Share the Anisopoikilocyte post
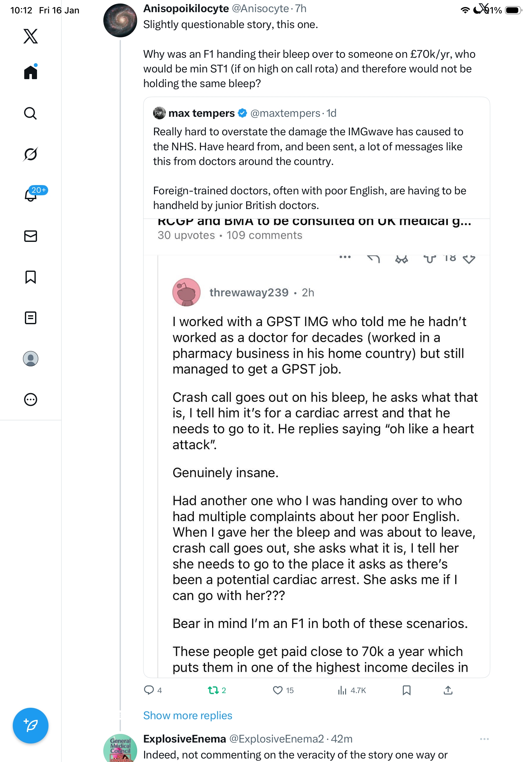The height and width of the screenshot is (762, 532). click(448, 690)
